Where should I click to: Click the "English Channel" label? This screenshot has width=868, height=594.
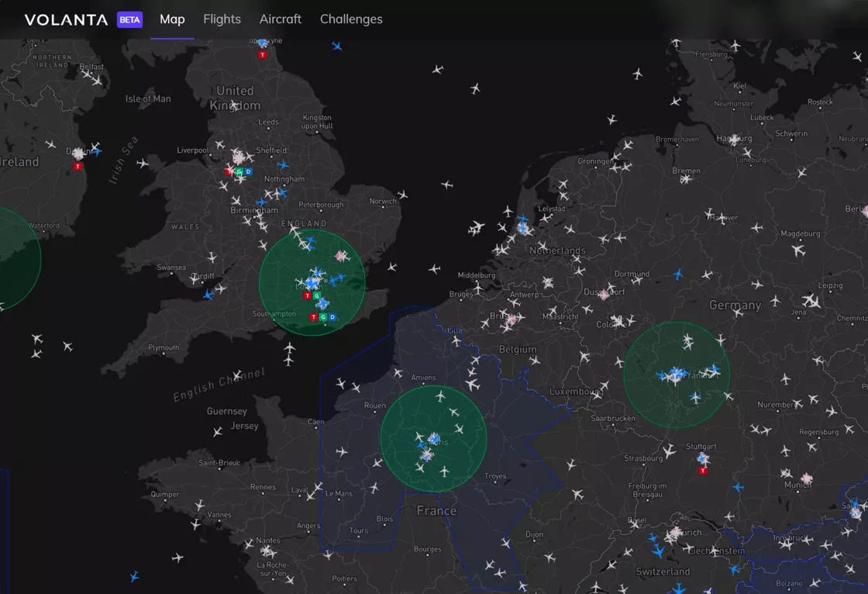tap(219, 384)
